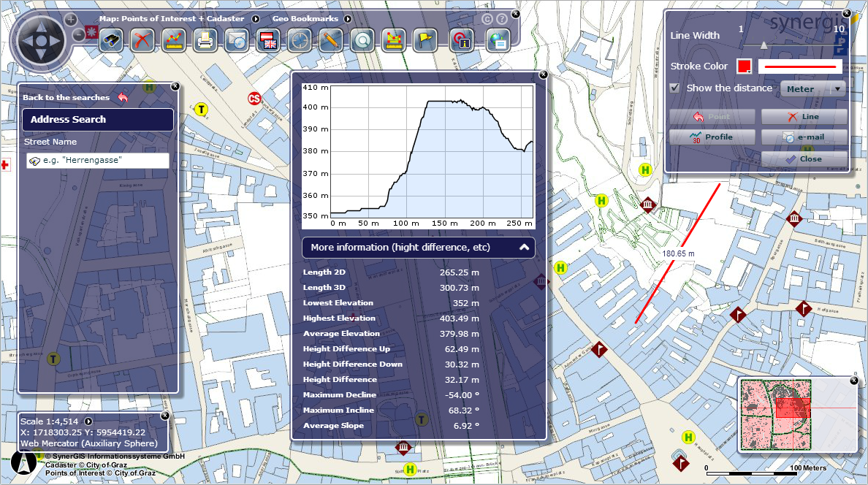Viewport: 868px width, 485px height.
Task: Toggle the crosshair centering tool
Action: pos(299,40)
